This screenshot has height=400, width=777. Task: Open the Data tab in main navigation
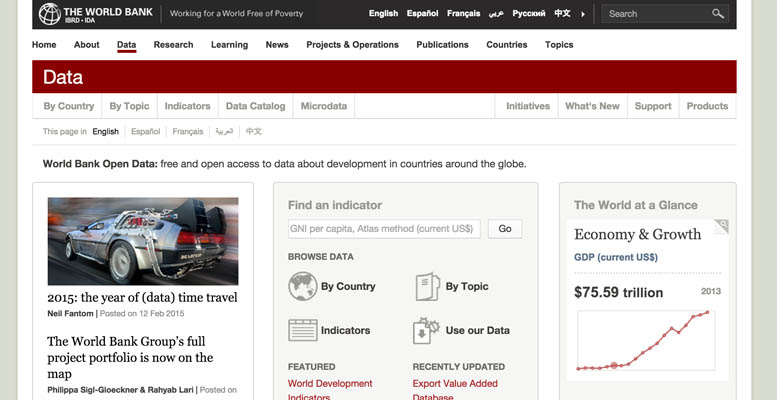[x=126, y=45]
